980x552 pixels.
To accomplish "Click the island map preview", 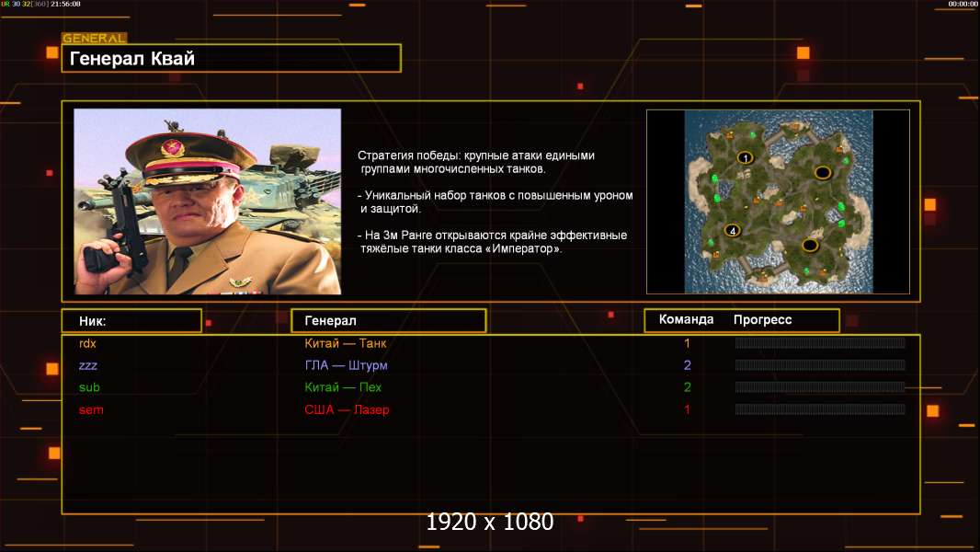I will 778,201.
